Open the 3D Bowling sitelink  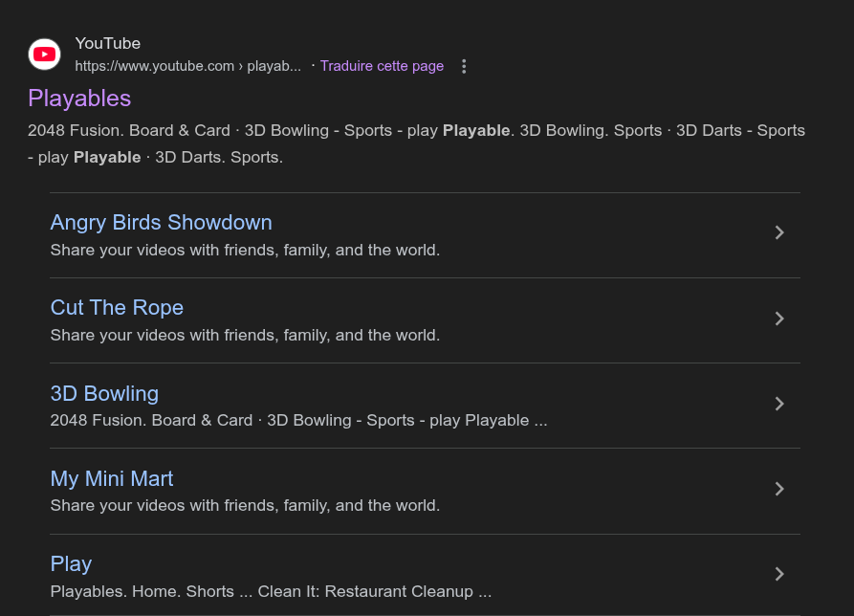[104, 393]
